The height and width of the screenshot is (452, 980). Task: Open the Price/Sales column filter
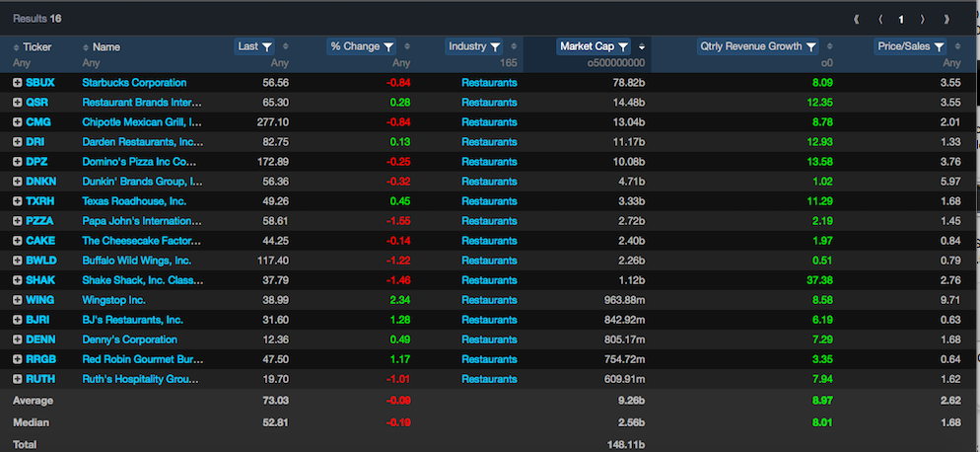[910, 46]
